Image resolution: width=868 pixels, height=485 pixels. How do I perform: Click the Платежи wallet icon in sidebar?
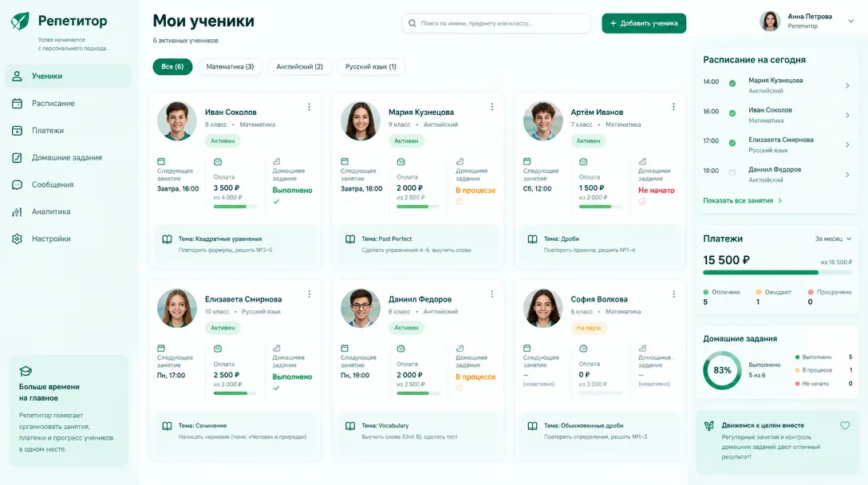[x=18, y=130]
